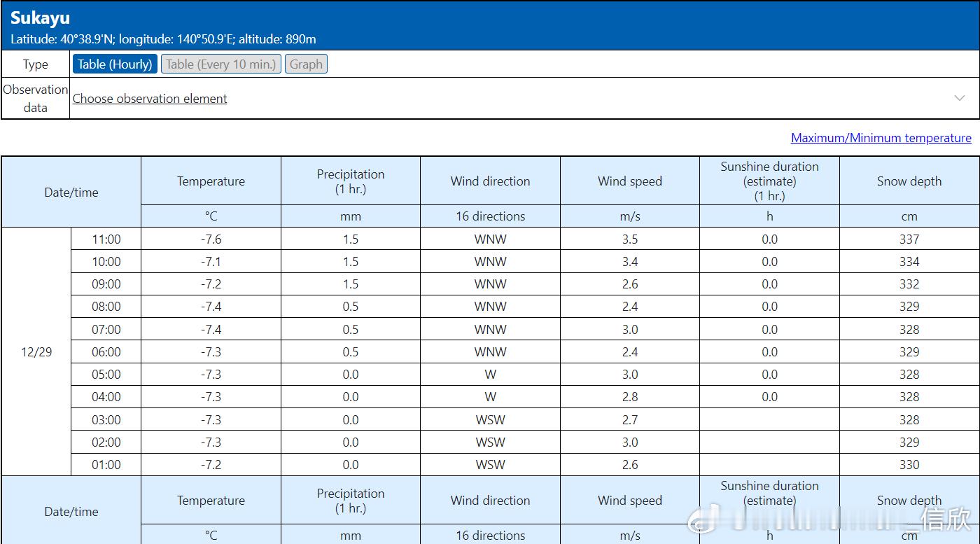The image size is (980, 544).
Task: Click the Sukayu station title
Action: click(41, 18)
